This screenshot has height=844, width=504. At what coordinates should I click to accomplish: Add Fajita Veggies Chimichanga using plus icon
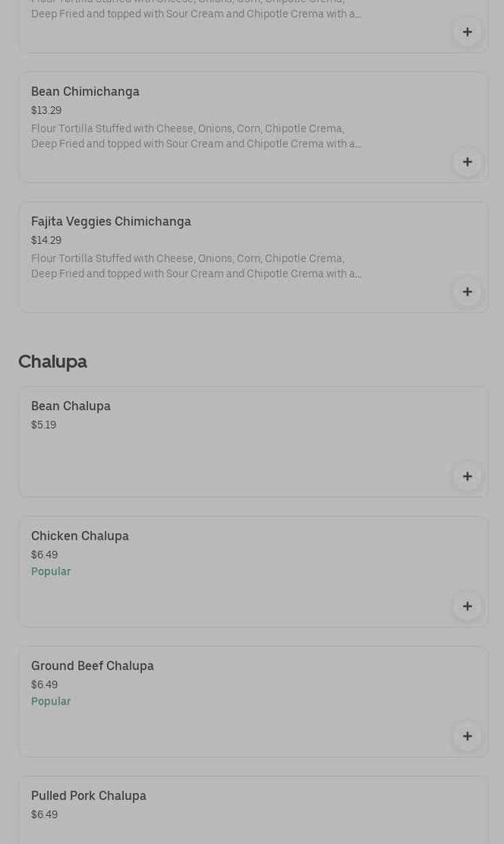(467, 292)
